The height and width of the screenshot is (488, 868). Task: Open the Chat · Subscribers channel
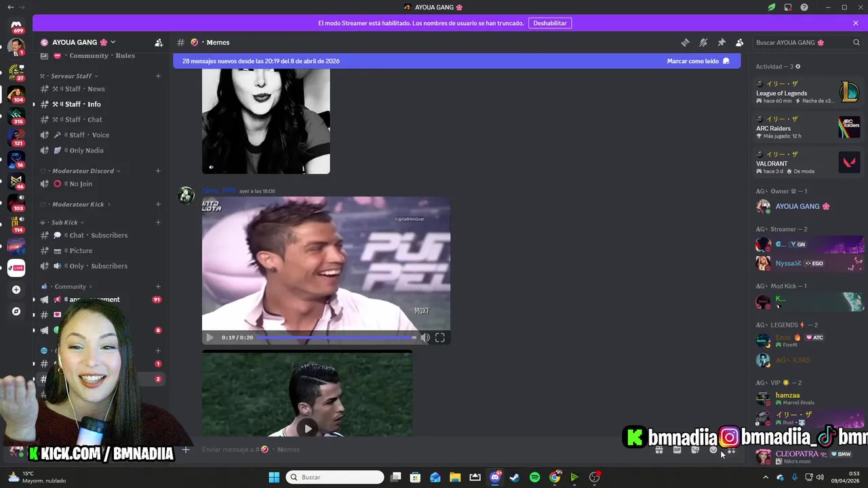pyautogui.click(x=100, y=235)
